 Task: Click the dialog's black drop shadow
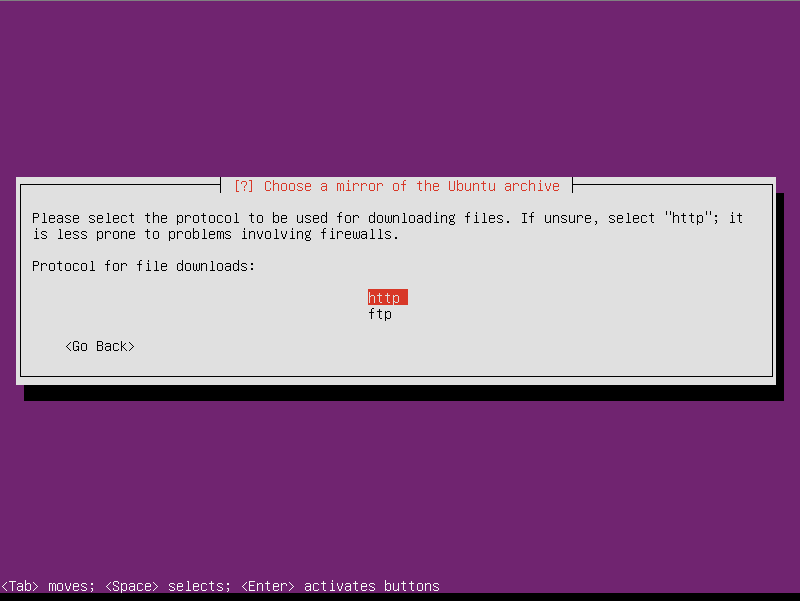(404, 393)
